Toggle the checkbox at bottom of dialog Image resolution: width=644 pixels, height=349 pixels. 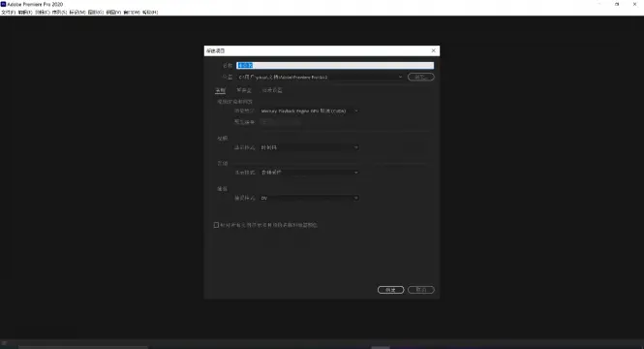216,225
